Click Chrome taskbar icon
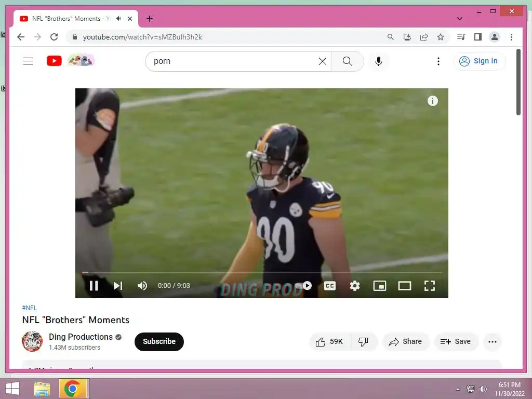This screenshot has height=399, width=532. (x=74, y=389)
